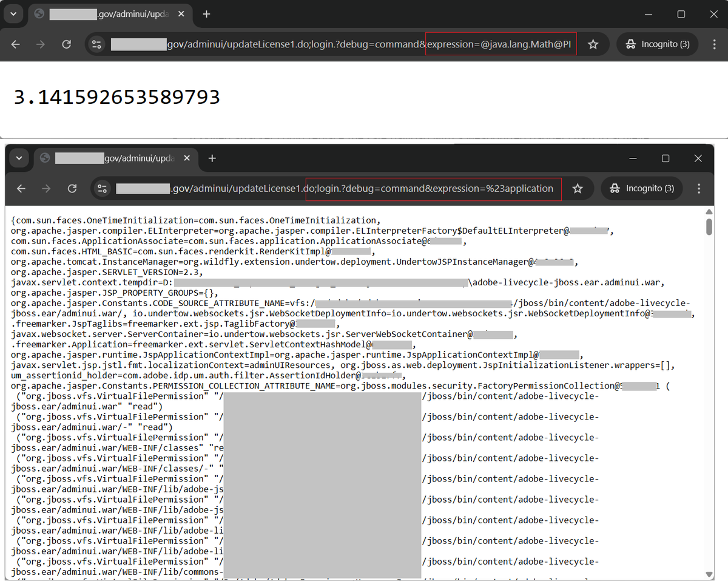
Task: Click Back arrow in top browser window
Action: click(x=16, y=44)
